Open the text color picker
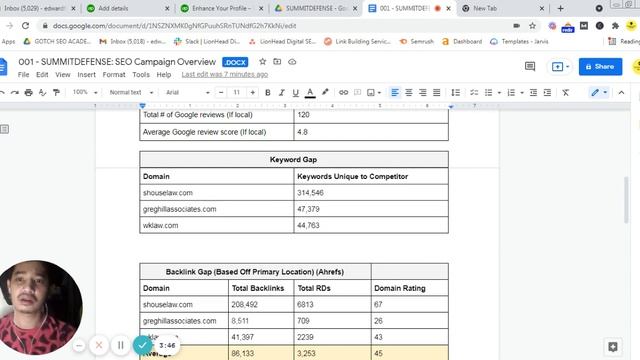 tap(310, 93)
